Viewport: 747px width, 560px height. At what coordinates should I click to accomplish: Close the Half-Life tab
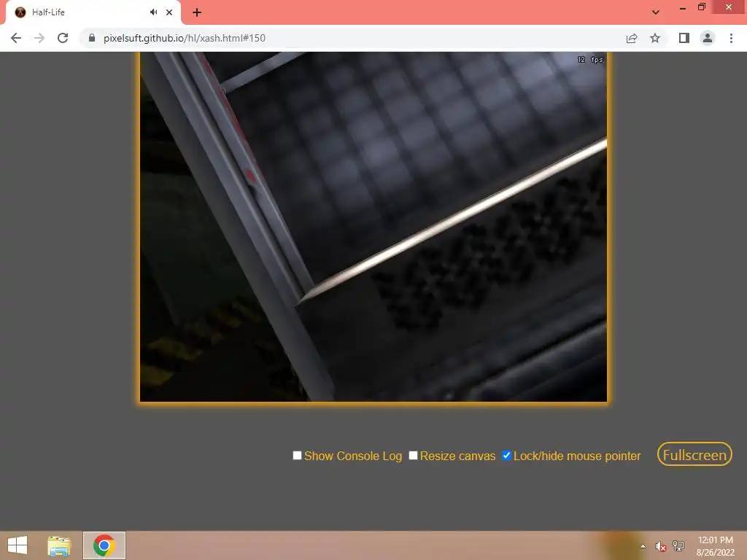[169, 12]
